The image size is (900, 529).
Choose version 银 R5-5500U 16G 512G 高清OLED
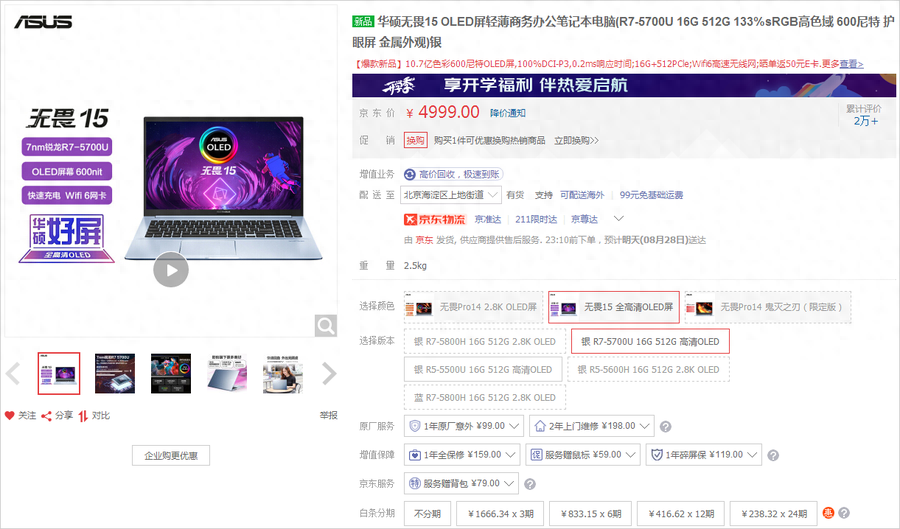click(483, 370)
